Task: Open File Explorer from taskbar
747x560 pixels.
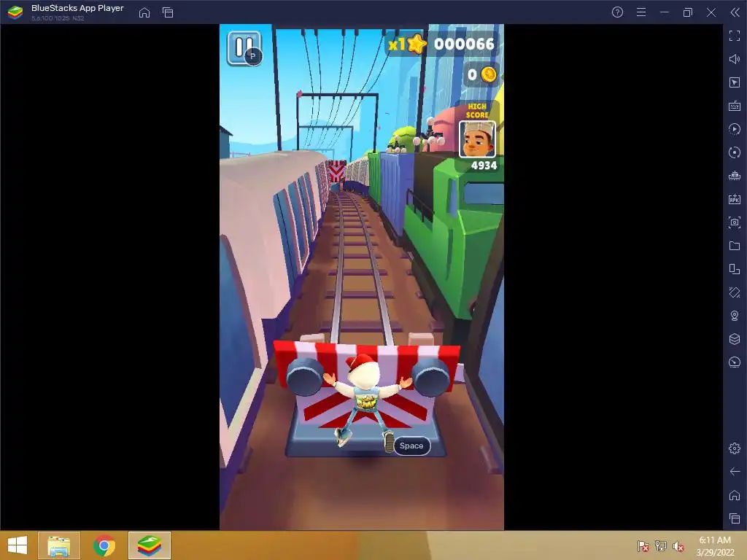Action: (x=58, y=545)
